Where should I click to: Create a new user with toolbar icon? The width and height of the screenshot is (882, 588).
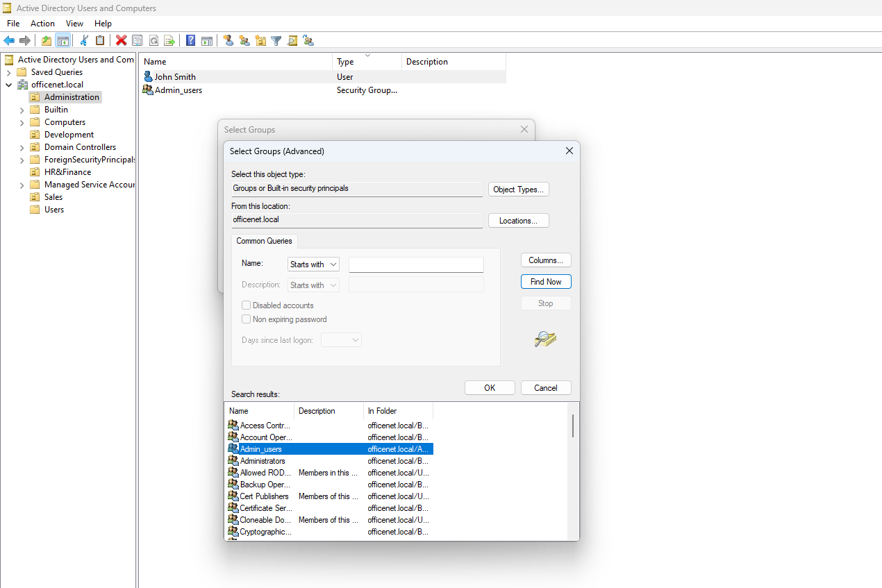point(228,40)
